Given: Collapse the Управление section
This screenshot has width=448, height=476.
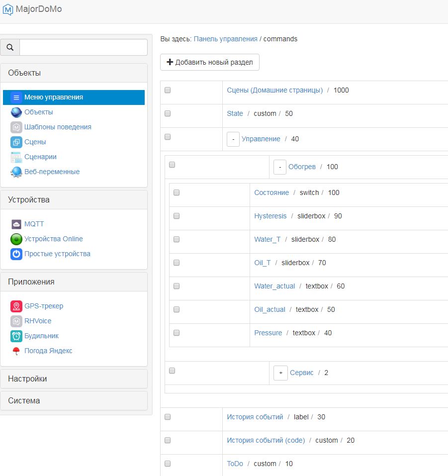Looking at the screenshot, I should 233,139.
